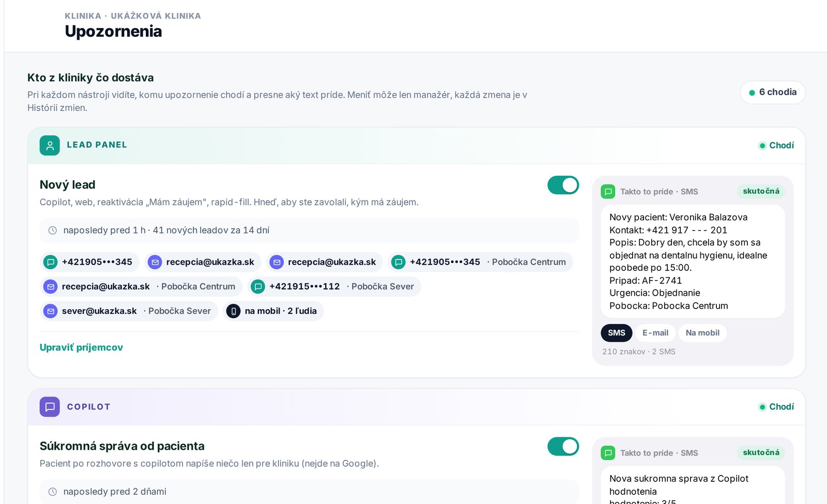Click the Chodí status in Lead Panel header
The width and height of the screenshot is (827, 504).
point(776,146)
